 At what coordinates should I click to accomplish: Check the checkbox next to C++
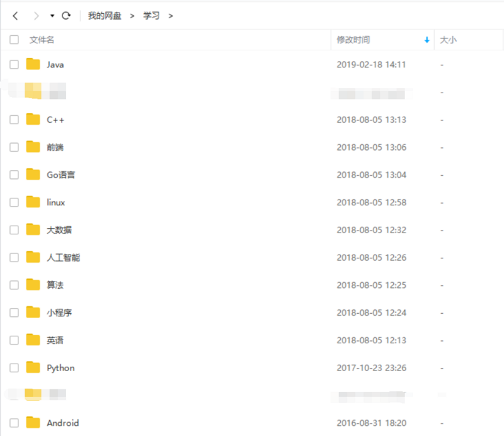click(13, 119)
